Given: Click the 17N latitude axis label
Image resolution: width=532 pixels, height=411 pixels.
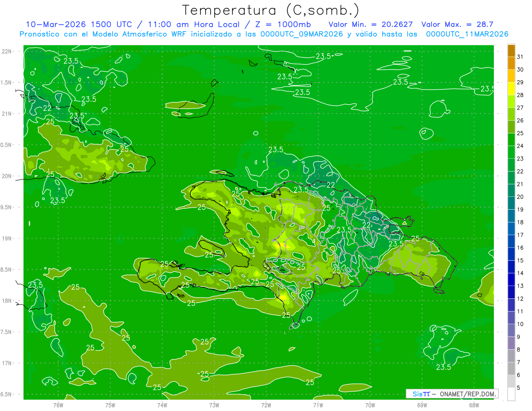Looking at the screenshot, I should [x=6, y=363].
